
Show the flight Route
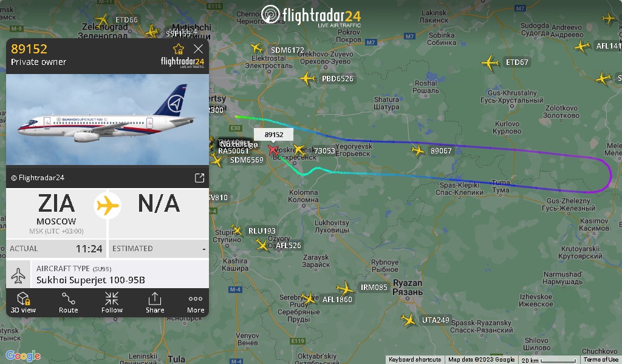pos(68,302)
